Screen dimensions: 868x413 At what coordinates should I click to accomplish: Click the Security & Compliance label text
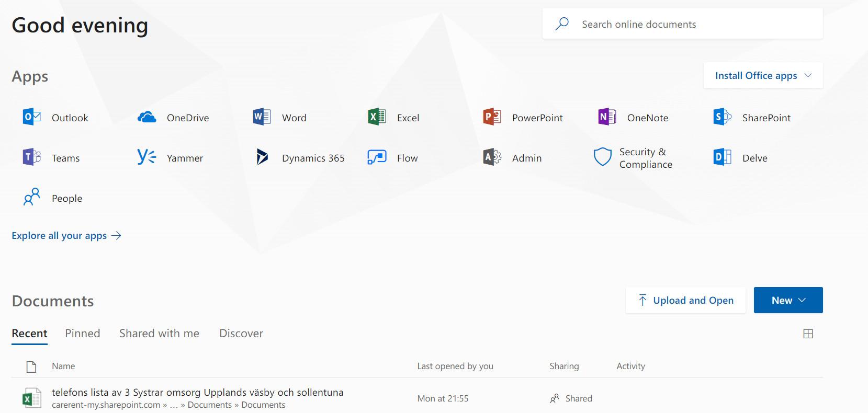coord(646,158)
